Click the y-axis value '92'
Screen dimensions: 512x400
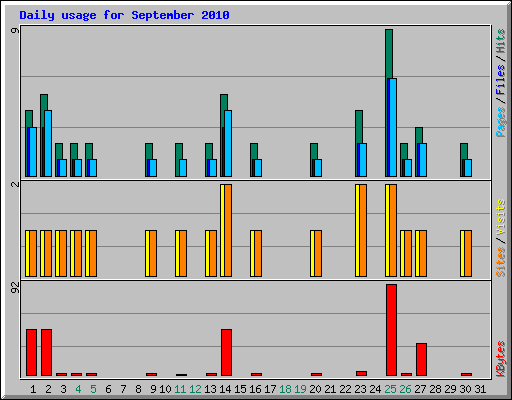[x=15, y=288]
